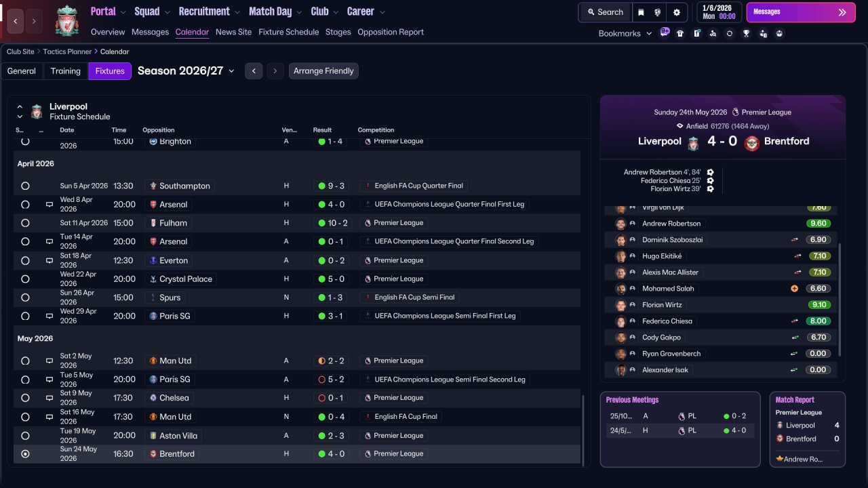Select the Southampton fixture radio button
The image size is (868, 488).
pos(25,186)
